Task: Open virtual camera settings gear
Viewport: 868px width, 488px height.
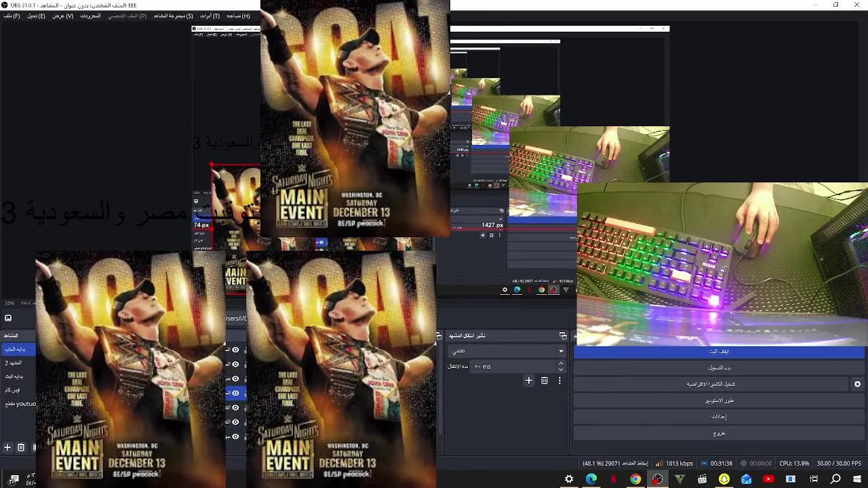Action: coord(858,384)
